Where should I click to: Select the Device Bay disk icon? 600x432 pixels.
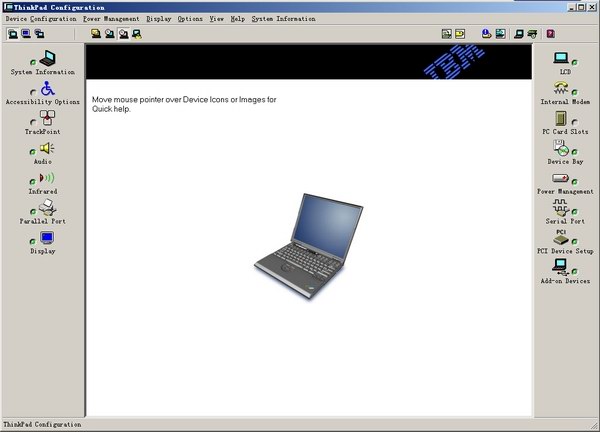pos(560,148)
